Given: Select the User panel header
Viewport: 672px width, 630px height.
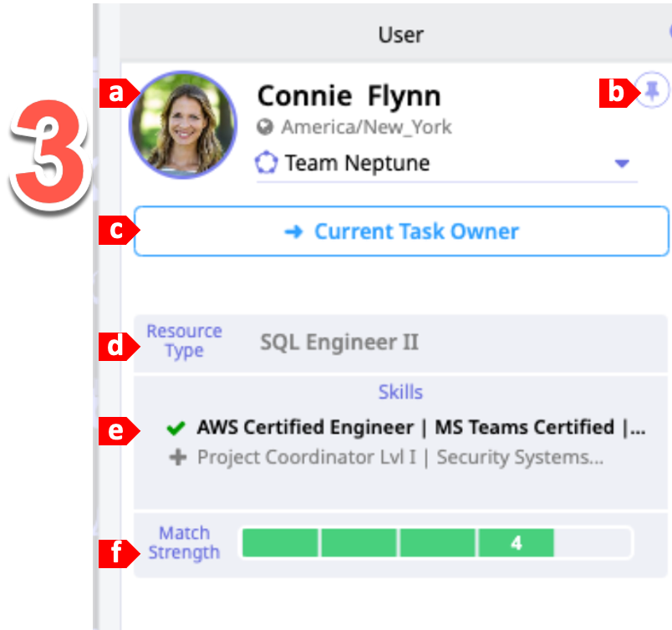Looking at the screenshot, I should (400, 34).
